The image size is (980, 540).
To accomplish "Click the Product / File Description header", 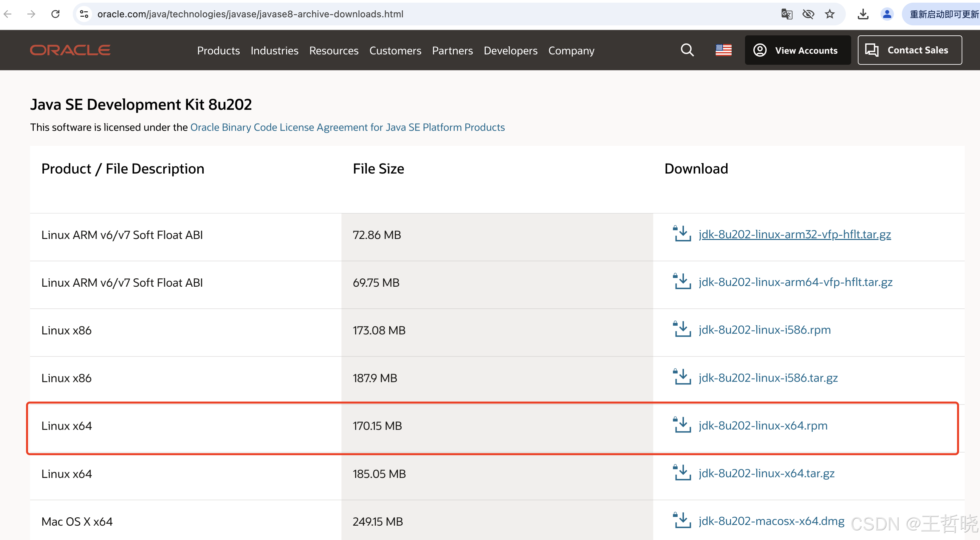I will [122, 169].
